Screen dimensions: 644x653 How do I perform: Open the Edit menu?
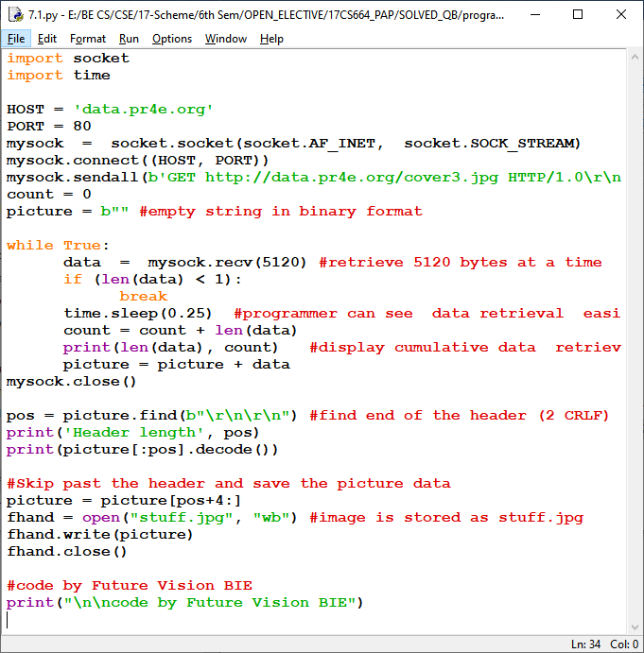point(47,39)
